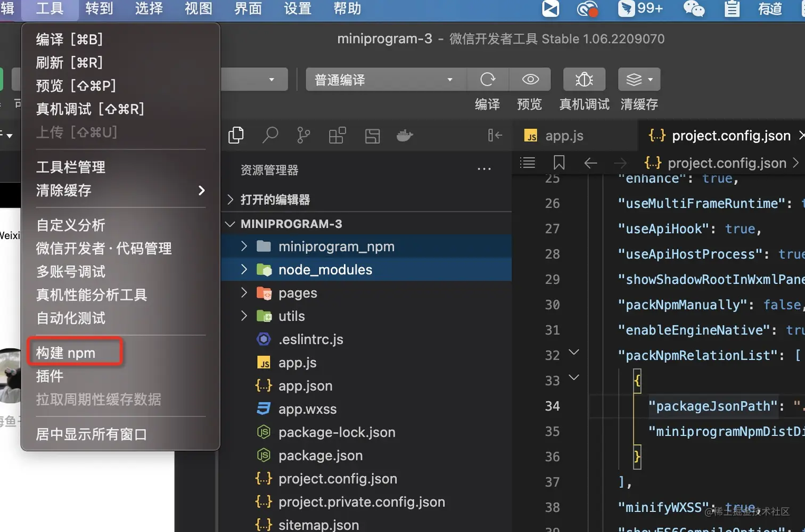Open the 转到 menu
The image size is (805, 532).
(99, 9)
